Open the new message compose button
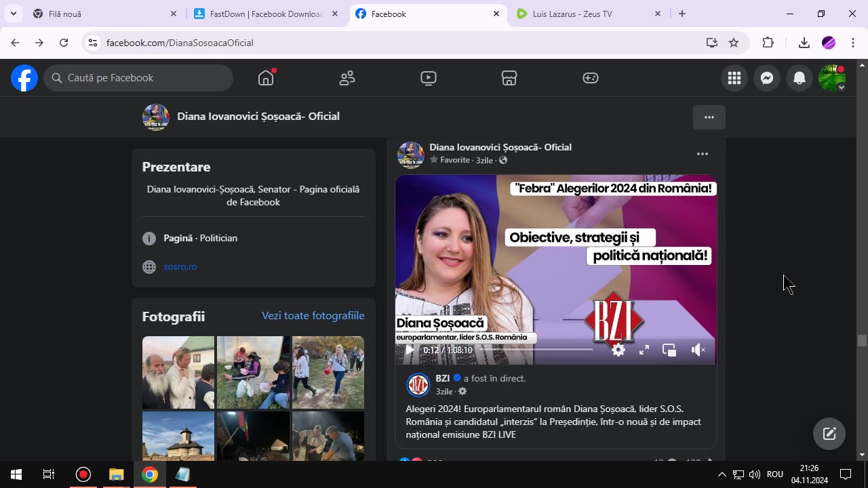This screenshot has height=488, width=868. coord(829,434)
